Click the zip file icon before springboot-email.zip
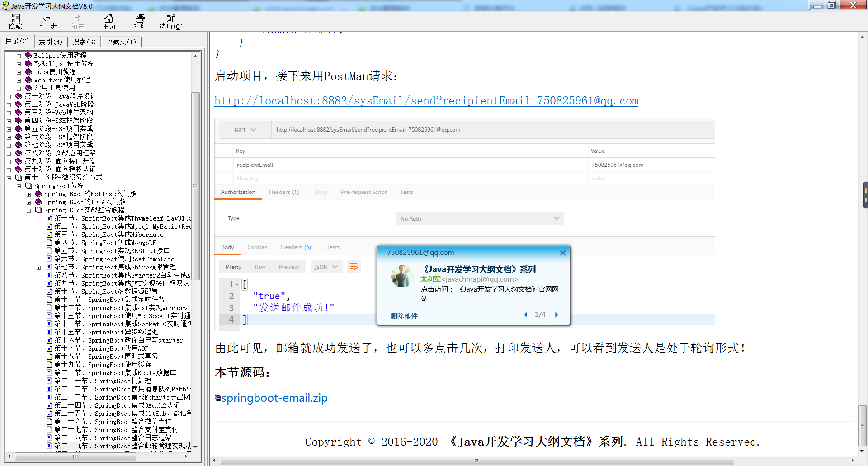868x466 pixels. click(x=219, y=398)
